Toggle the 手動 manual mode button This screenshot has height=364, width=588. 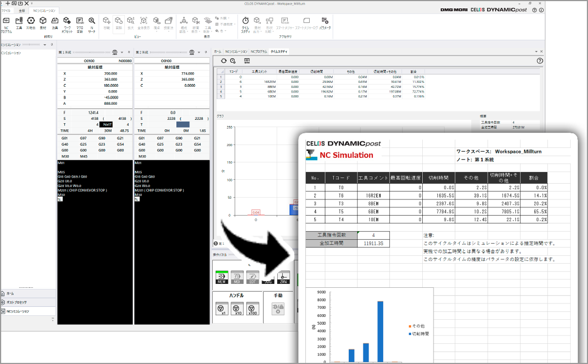click(278, 309)
